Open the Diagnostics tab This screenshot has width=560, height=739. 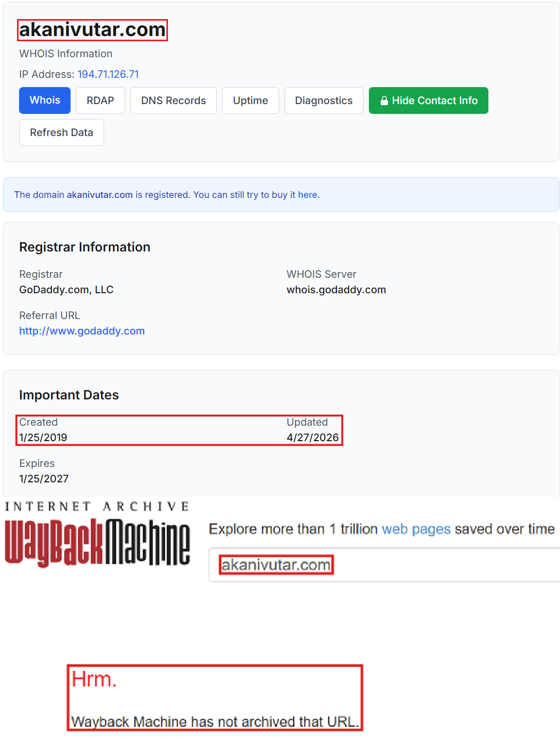(324, 100)
